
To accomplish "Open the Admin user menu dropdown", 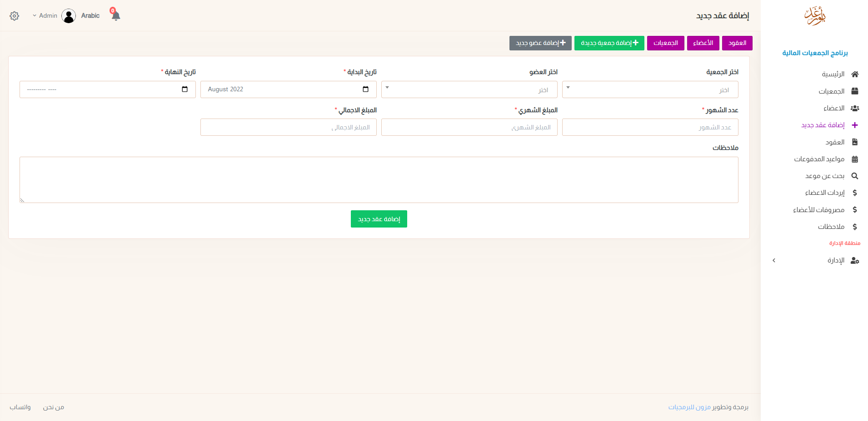I will click(x=45, y=16).
